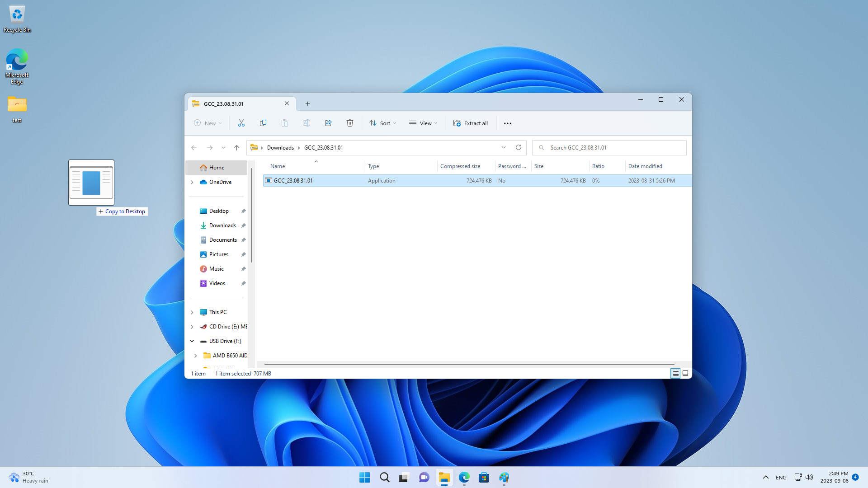Expand the CD Drive (E:) ME section

192,327
